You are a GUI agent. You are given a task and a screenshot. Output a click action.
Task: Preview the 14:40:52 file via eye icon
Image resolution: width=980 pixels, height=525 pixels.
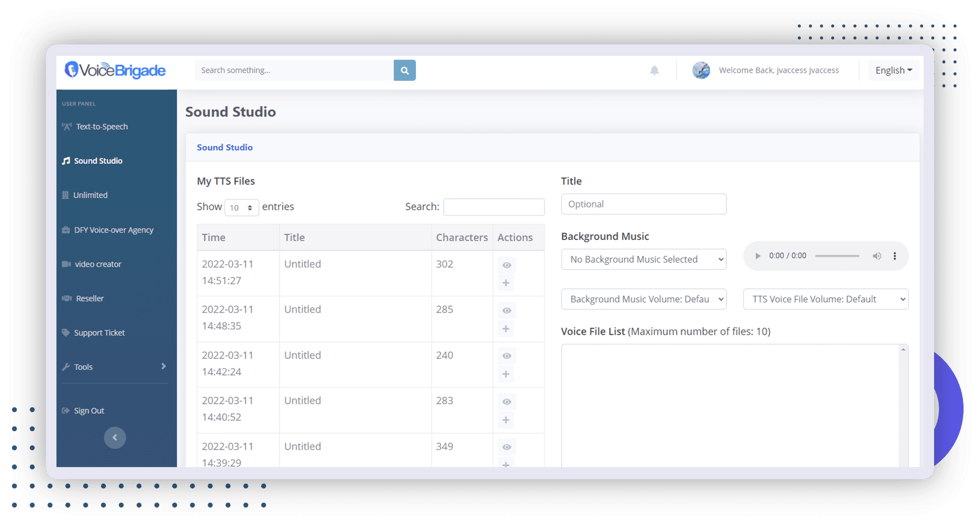pos(507,402)
